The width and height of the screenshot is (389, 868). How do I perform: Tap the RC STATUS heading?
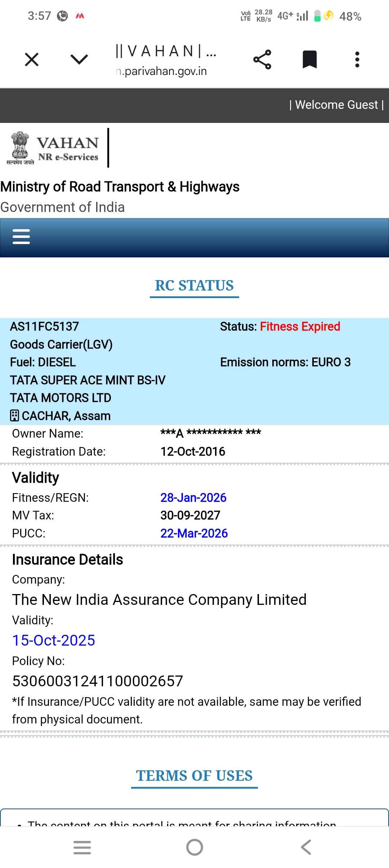pyautogui.click(x=194, y=285)
